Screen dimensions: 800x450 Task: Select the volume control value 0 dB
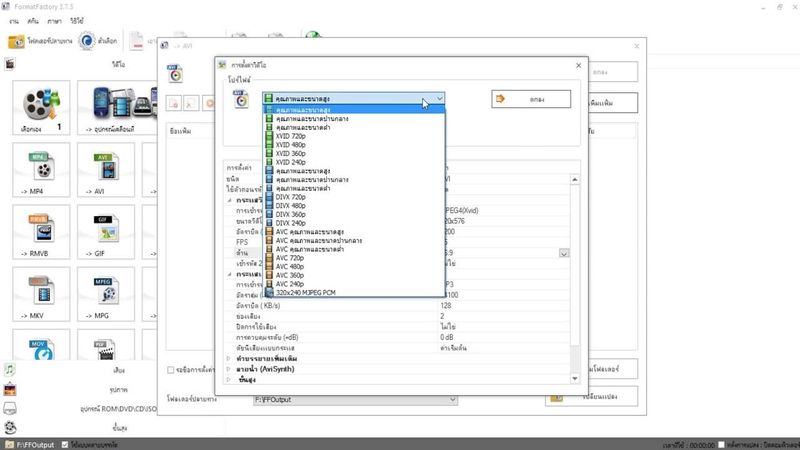(x=446, y=337)
